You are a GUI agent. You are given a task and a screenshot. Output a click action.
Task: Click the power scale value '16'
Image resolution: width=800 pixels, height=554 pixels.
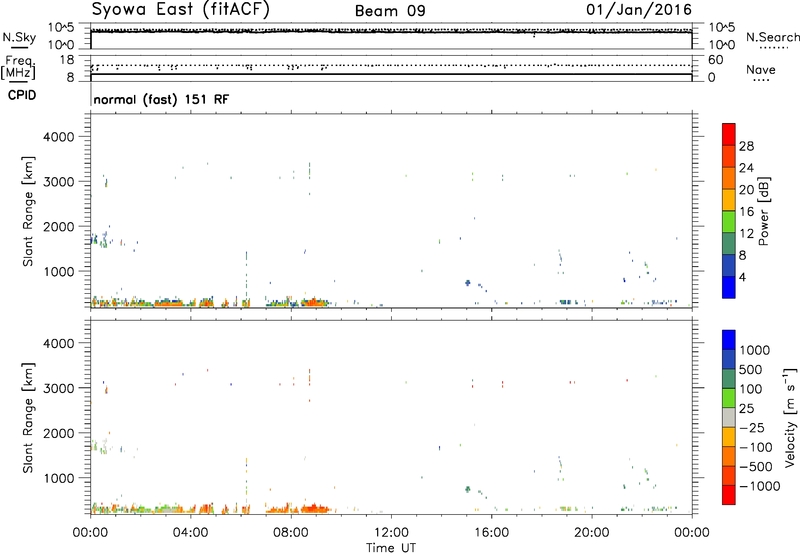click(746, 212)
